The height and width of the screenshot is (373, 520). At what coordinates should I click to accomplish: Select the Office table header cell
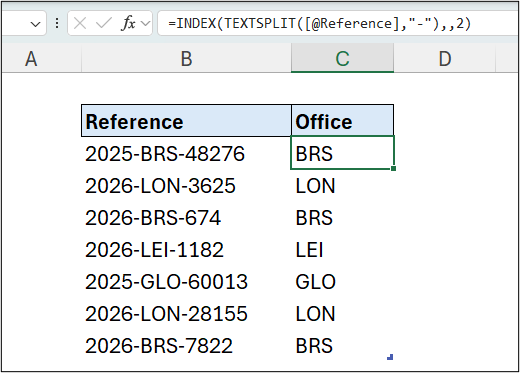(x=342, y=121)
